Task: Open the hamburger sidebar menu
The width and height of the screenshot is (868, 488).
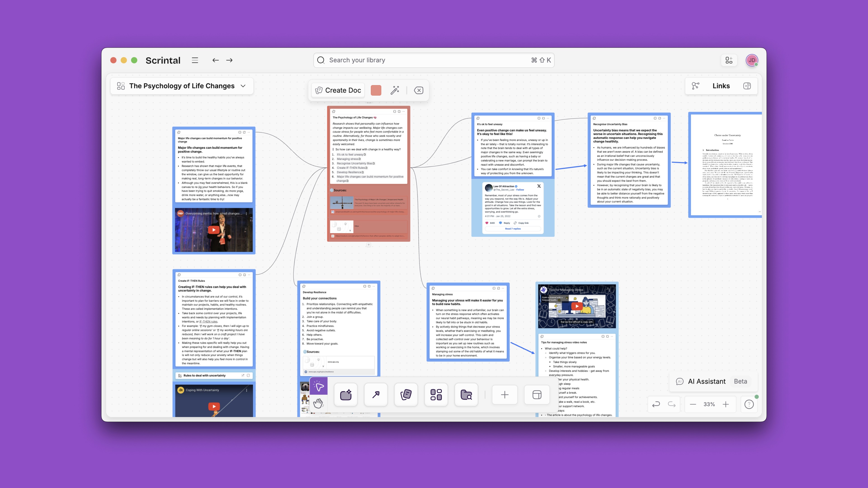Action: 195,60
